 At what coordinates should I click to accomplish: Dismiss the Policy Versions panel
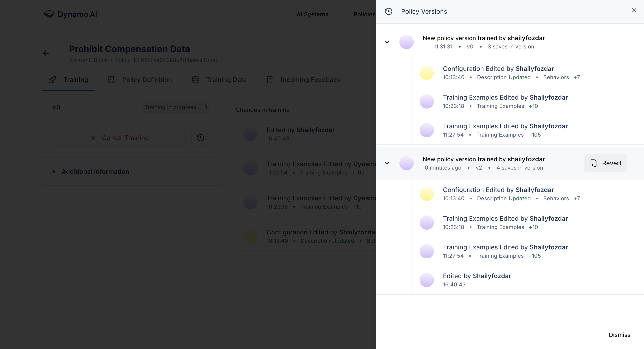click(620, 335)
